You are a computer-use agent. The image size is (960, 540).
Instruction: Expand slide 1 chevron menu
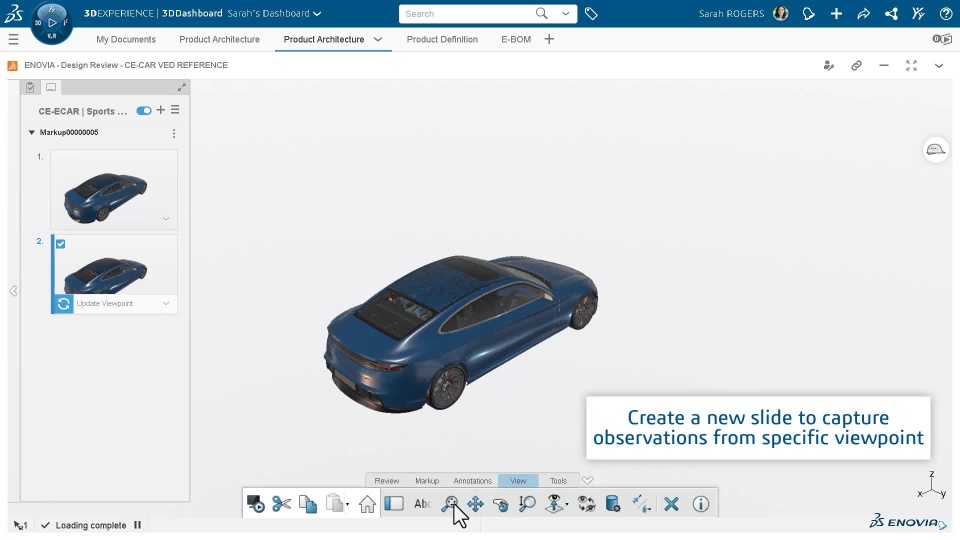(x=166, y=219)
